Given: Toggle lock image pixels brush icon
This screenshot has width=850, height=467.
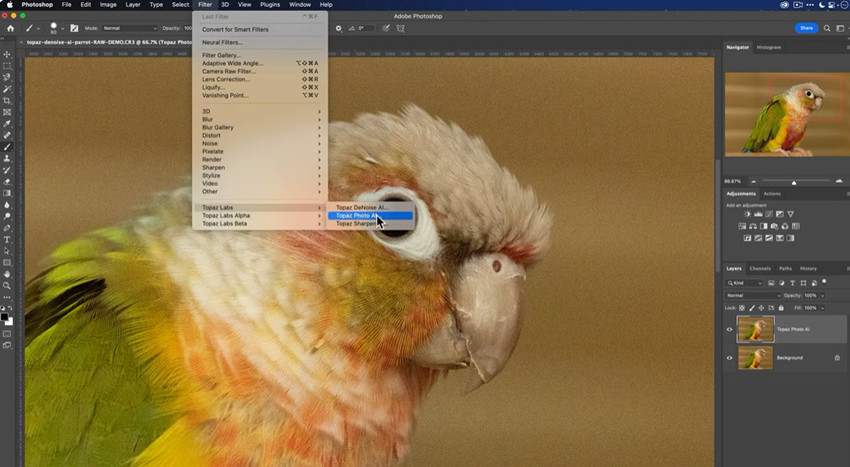Looking at the screenshot, I should tap(752, 308).
